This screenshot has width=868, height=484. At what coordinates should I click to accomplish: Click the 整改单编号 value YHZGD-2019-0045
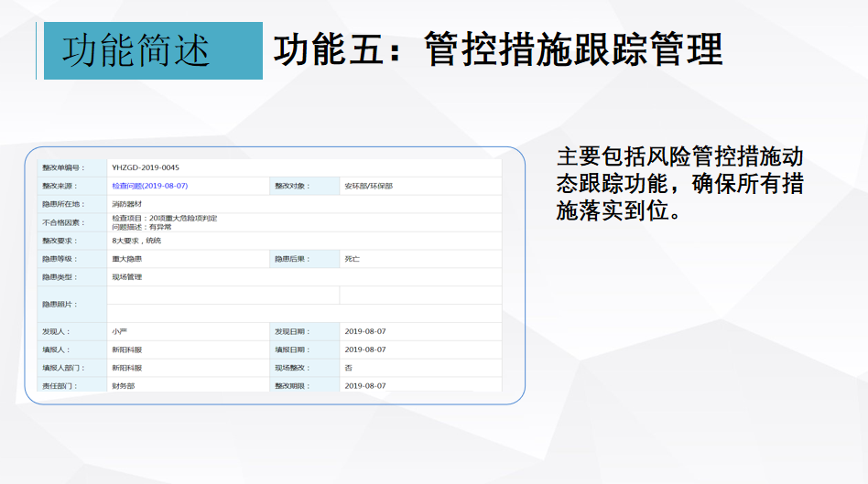(x=145, y=167)
